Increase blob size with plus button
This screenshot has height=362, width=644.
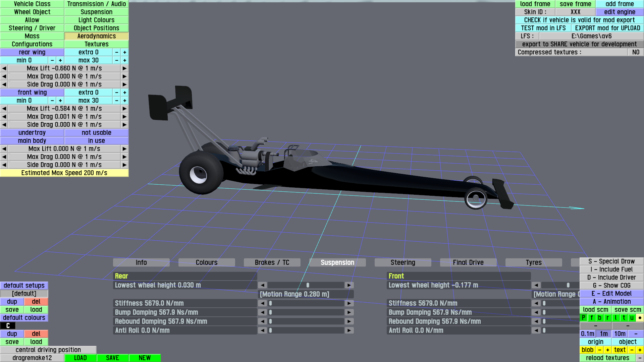pyautogui.click(x=607, y=350)
